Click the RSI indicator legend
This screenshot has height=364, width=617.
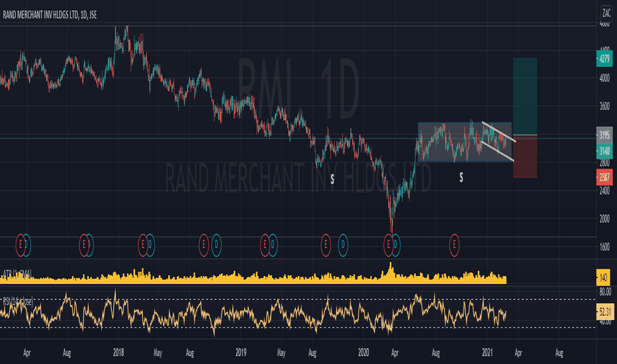coord(18,301)
